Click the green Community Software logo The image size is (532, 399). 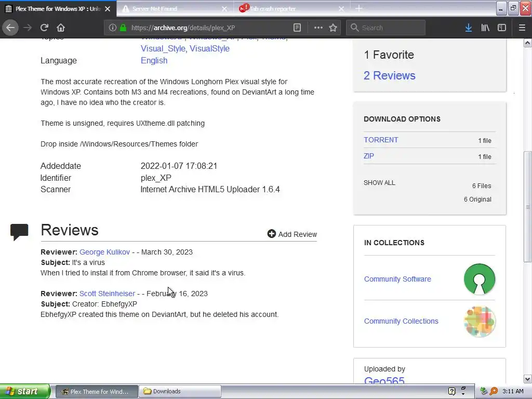coord(480,279)
